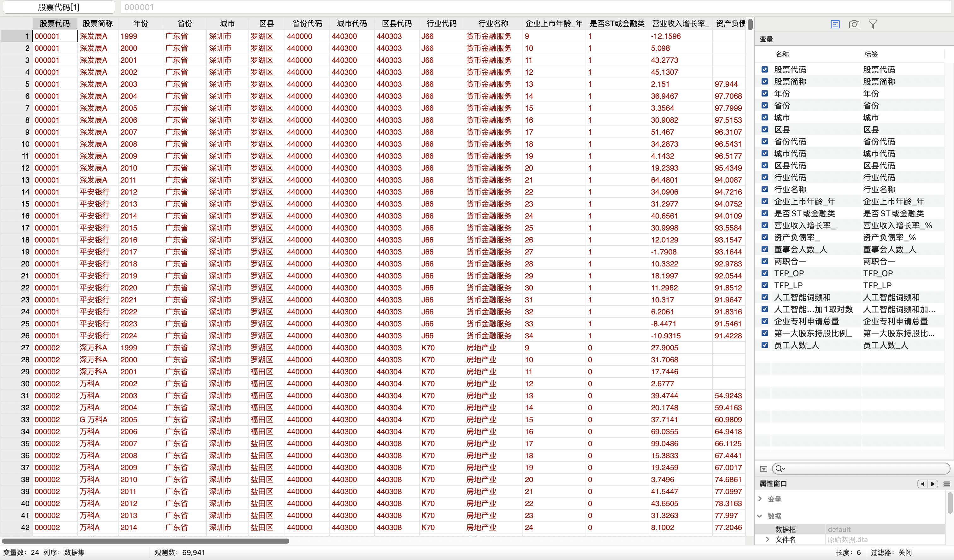
Task: Toggle the TFP_OP variable checkbox
Action: [765, 273]
